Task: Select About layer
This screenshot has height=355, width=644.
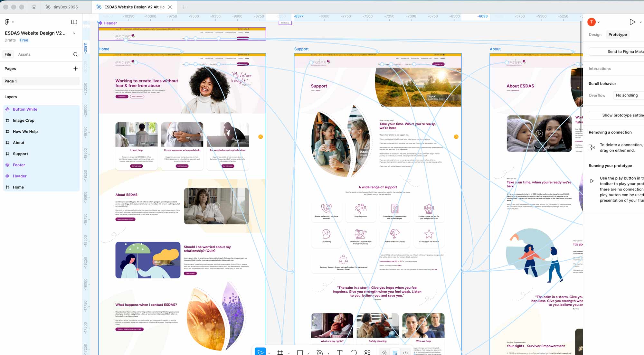Action: 41,143
